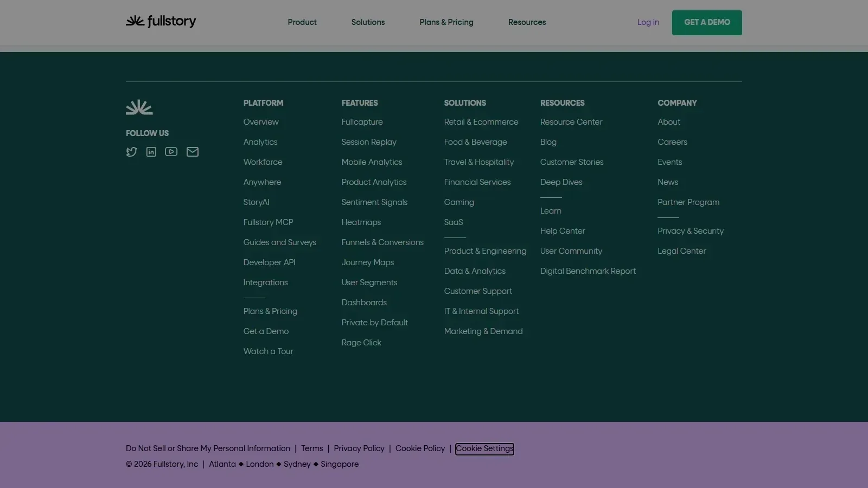
Task: Open the Resources header menu
Action: coord(527,22)
